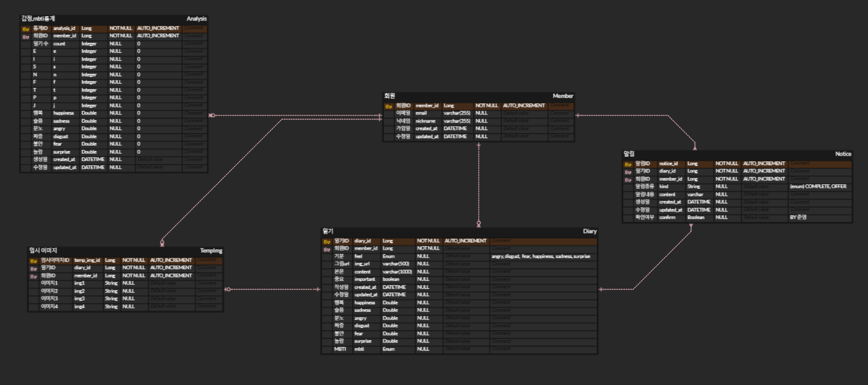The height and width of the screenshot is (385, 868).
Task: Click NOT NULL in the notice_id row
Action: 727,163
